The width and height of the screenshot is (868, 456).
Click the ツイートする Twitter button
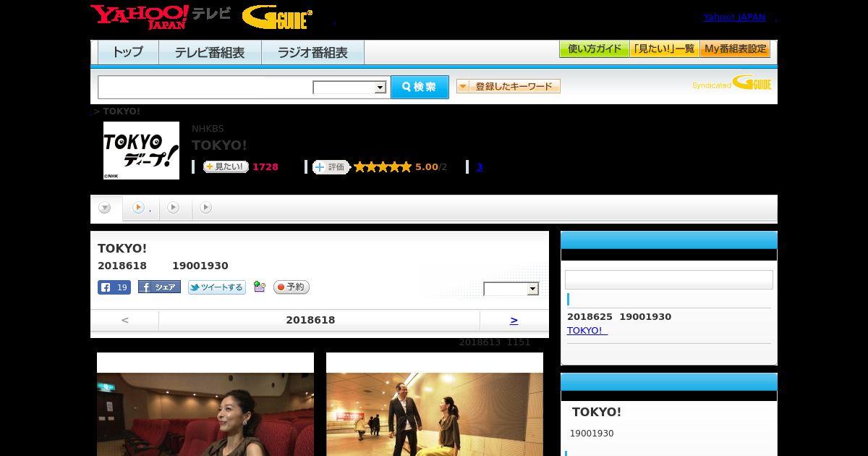[217, 287]
